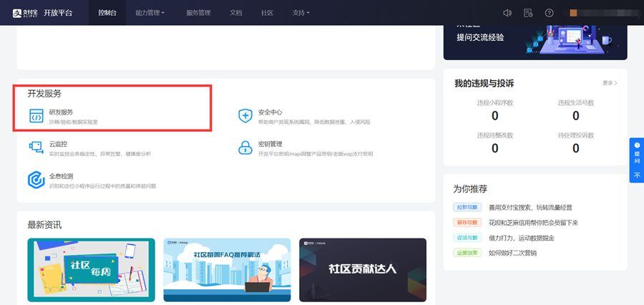Click the 密钥管理 lock icon

pyautogui.click(x=245, y=147)
